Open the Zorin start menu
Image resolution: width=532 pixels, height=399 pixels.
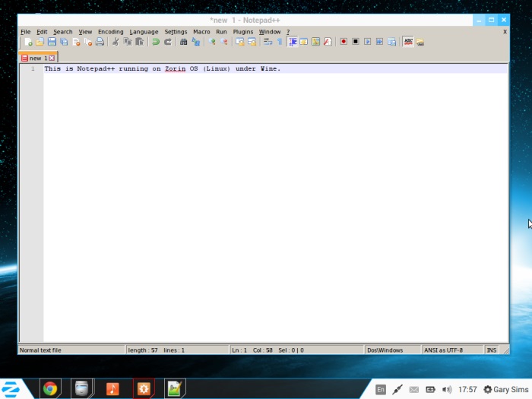(x=11, y=389)
